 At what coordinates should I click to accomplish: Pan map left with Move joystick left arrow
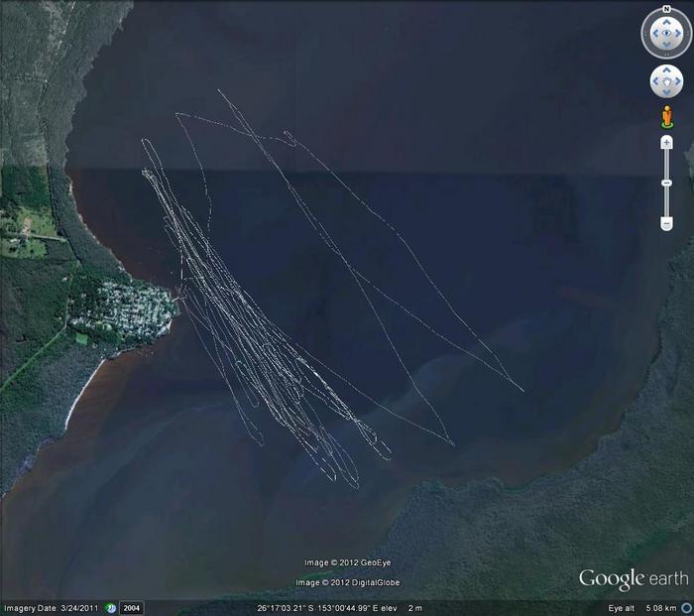[x=656, y=81]
